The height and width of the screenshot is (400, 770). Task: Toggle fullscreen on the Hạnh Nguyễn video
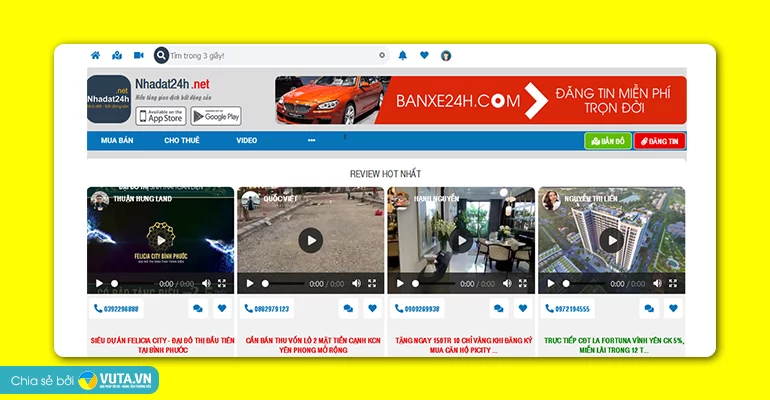tap(523, 283)
